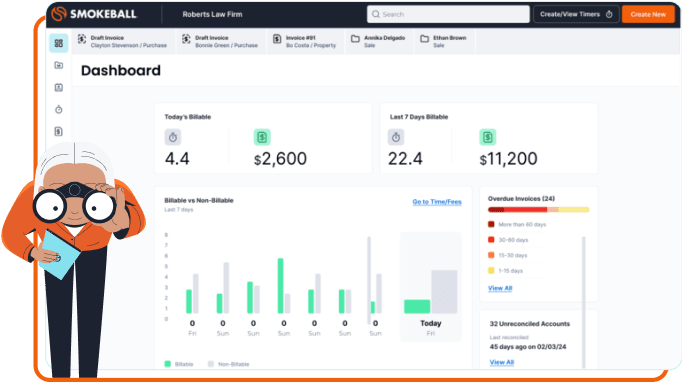Click the 45 days ago on 02/03/24 text
Image resolution: width=682 pixels, height=382 pixels.
pyautogui.click(x=528, y=347)
